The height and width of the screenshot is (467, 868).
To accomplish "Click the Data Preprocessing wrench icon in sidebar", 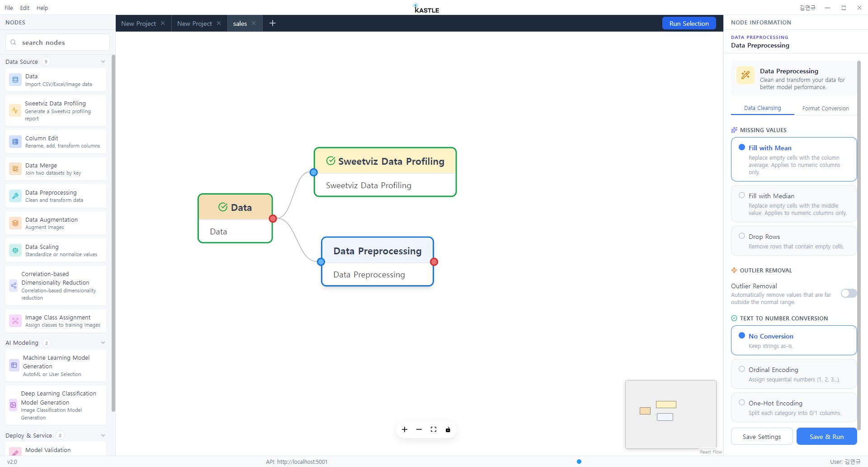I will 15,196.
